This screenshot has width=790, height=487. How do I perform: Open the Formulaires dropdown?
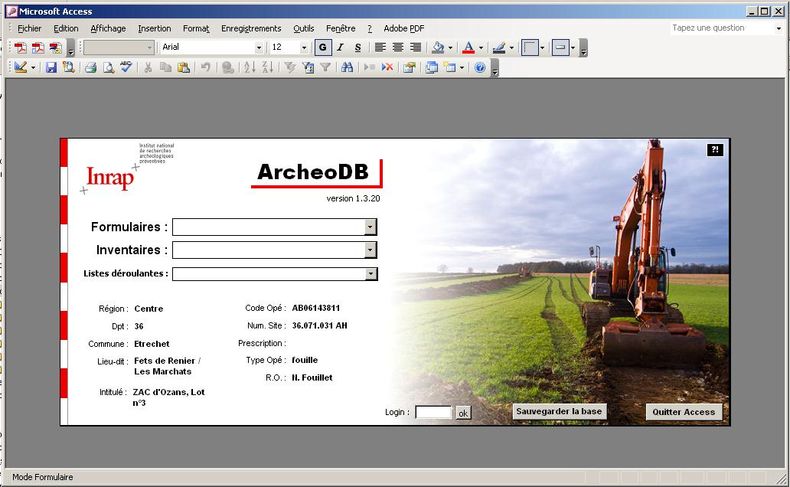370,227
